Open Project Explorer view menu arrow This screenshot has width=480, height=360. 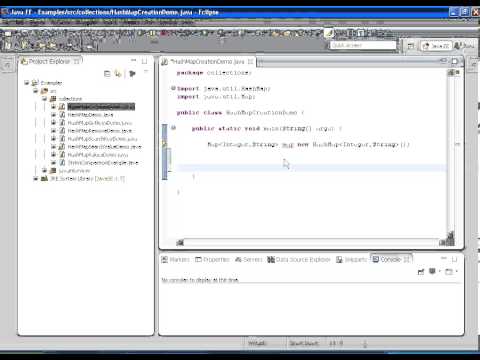(x=146, y=71)
